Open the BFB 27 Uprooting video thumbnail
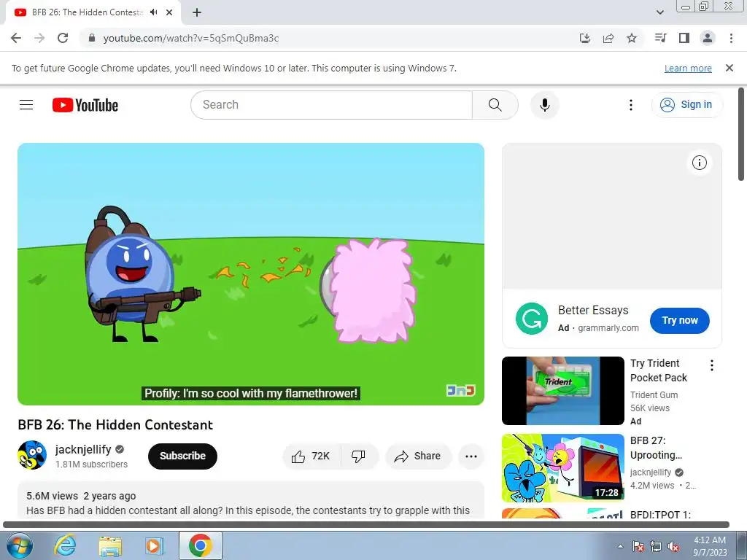 coord(562,467)
